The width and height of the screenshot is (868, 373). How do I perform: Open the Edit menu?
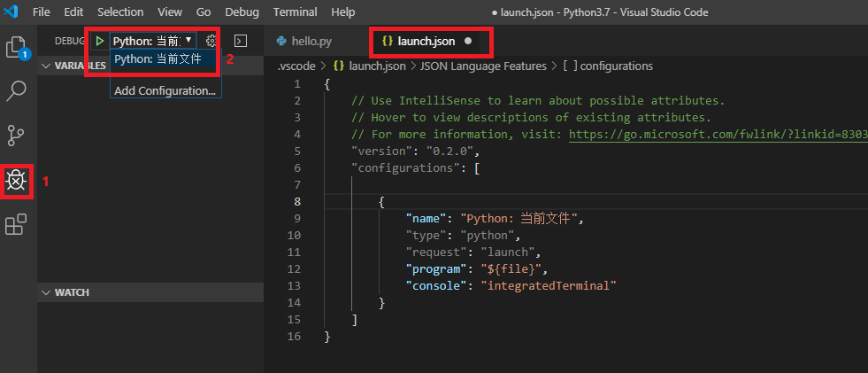point(73,12)
